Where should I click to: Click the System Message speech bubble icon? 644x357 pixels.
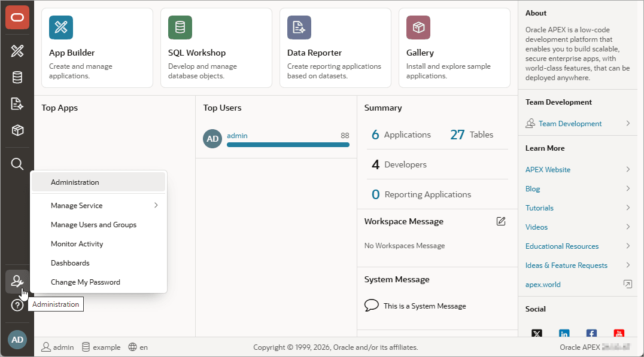pyautogui.click(x=371, y=306)
